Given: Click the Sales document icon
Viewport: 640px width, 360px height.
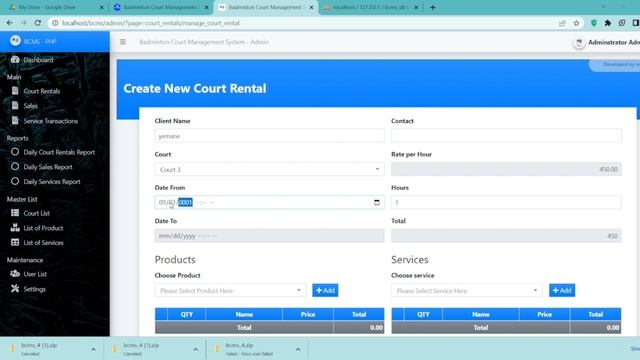Looking at the screenshot, I should (x=15, y=105).
